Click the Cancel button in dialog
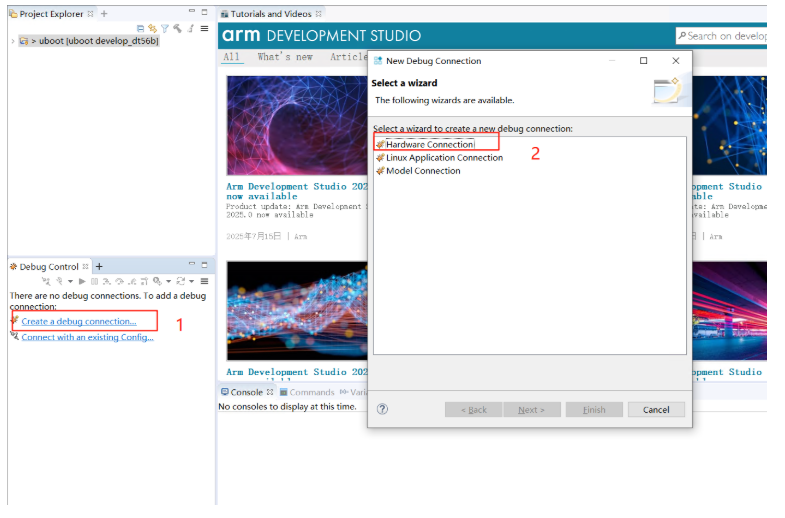This screenshot has height=518, width=785. [656, 410]
